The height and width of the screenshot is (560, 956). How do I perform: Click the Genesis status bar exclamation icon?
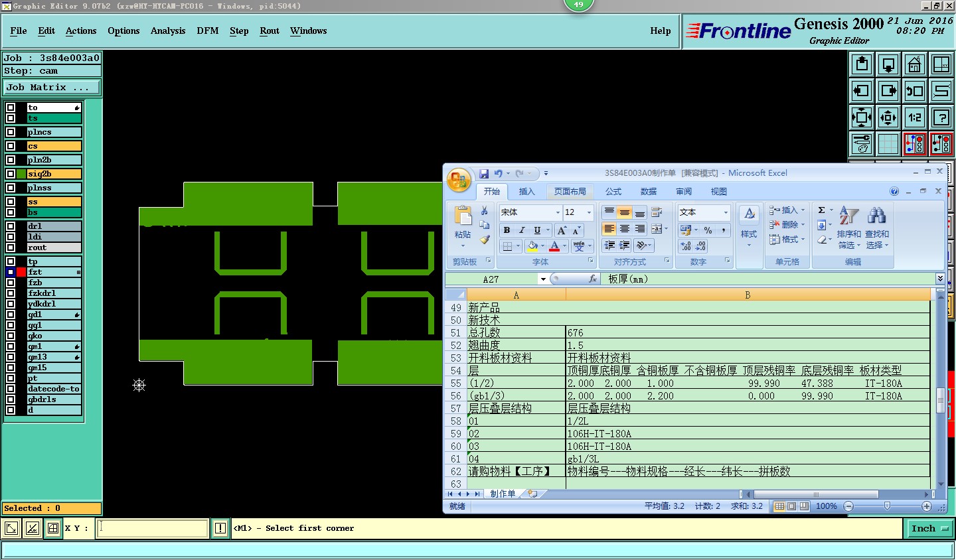pyautogui.click(x=220, y=528)
